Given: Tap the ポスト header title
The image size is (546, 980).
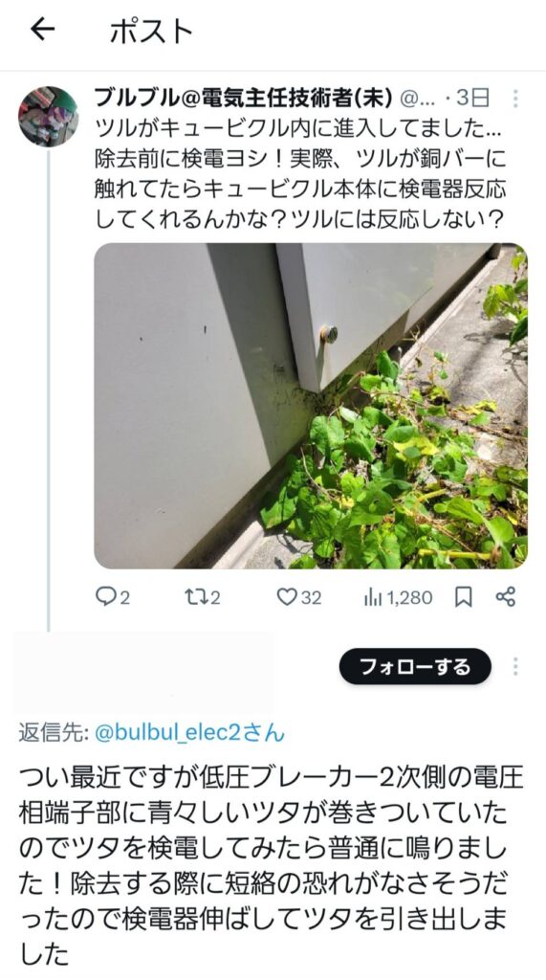Looking at the screenshot, I should 151,30.
